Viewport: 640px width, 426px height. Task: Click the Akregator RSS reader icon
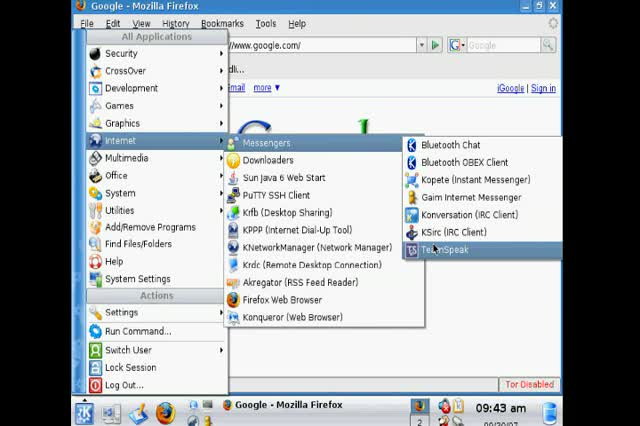(233, 282)
